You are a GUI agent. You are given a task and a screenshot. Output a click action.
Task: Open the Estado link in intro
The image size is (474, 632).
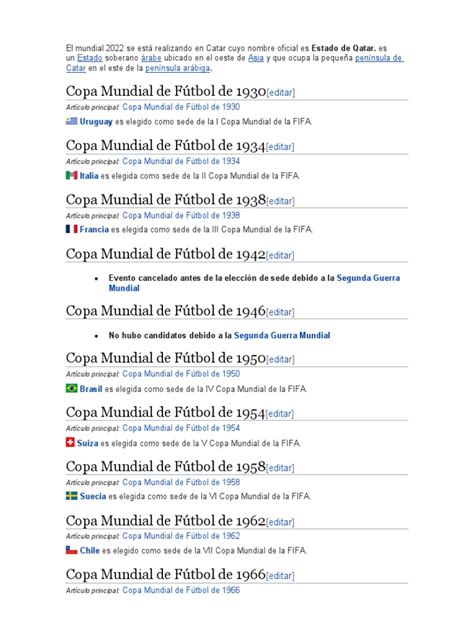click(x=89, y=58)
